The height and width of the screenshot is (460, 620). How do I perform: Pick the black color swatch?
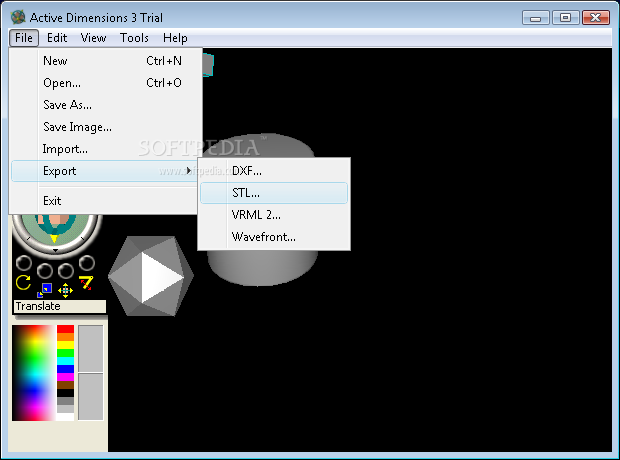[65, 393]
